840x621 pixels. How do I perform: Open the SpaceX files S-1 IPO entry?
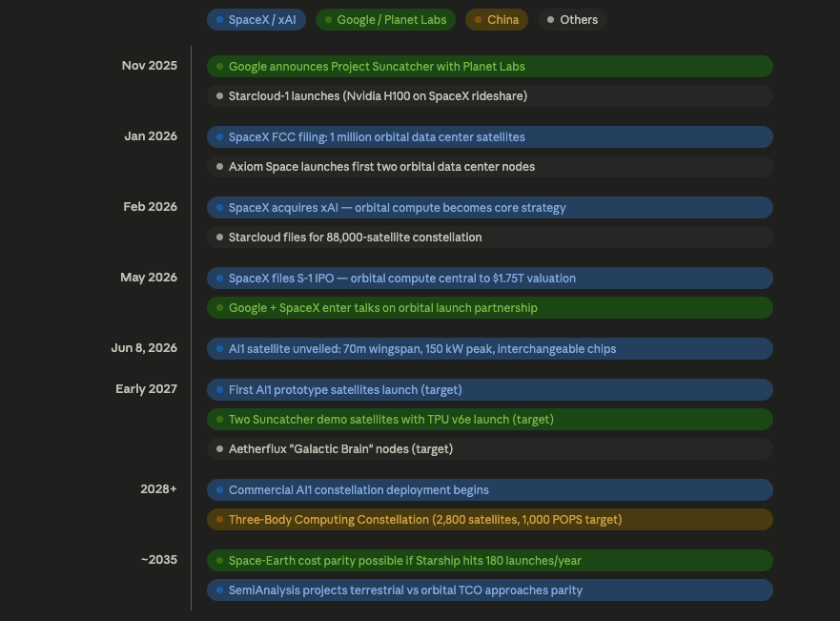tap(490, 279)
